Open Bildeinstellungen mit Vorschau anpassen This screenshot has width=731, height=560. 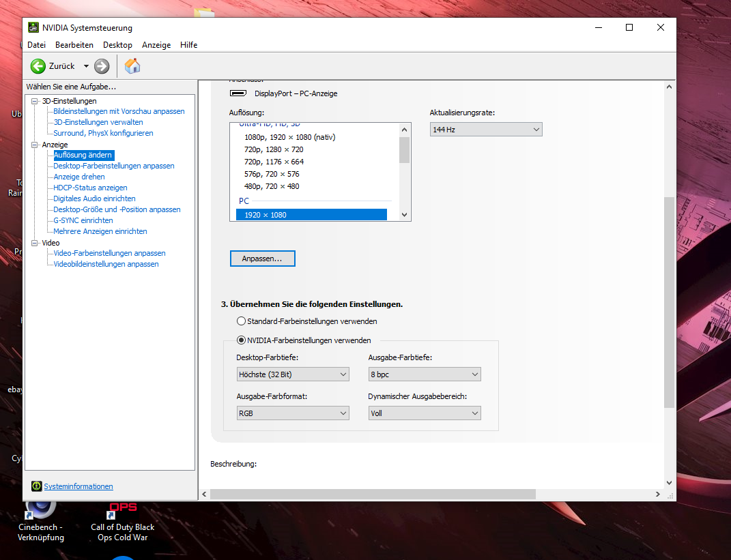point(119,111)
